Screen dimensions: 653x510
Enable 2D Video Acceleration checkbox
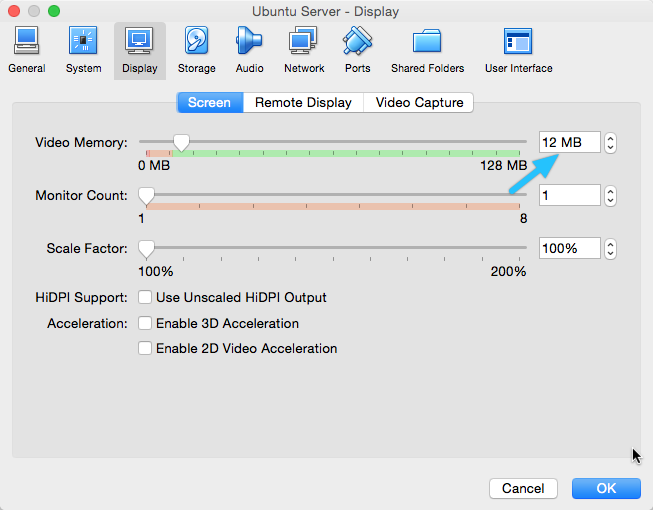(145, 348)
